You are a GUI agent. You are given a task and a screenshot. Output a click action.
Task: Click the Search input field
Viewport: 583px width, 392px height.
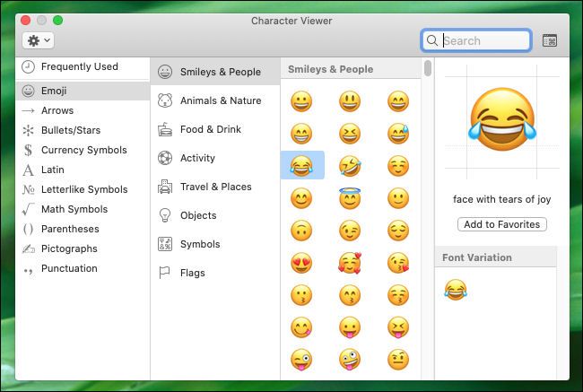476,40
